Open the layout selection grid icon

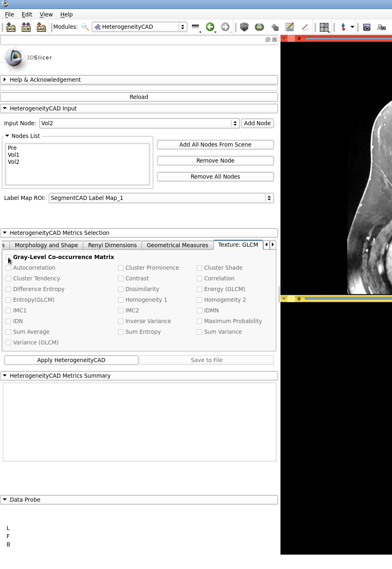(x=324, y=27)
